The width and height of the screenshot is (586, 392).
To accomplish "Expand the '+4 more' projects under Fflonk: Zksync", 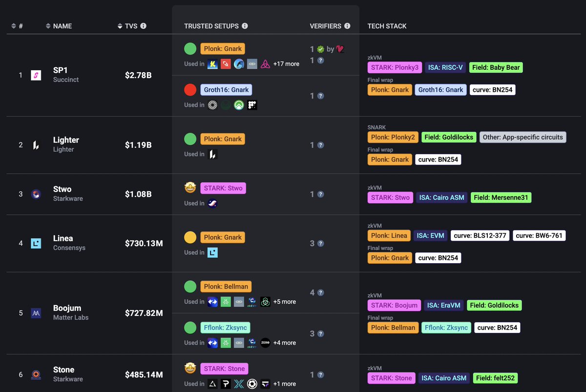I will click(x=285, y=343).
